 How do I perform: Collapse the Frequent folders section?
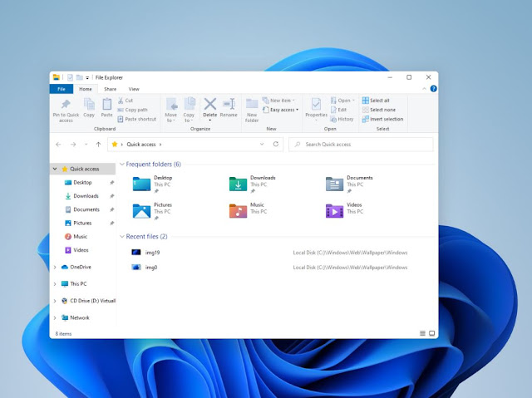122,165
